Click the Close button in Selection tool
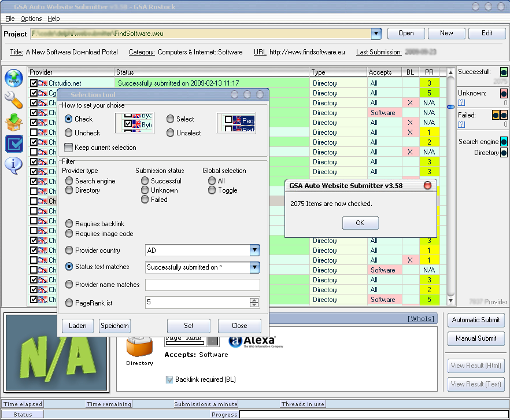This screenshot has width=510, height=420. pos(239,326)
